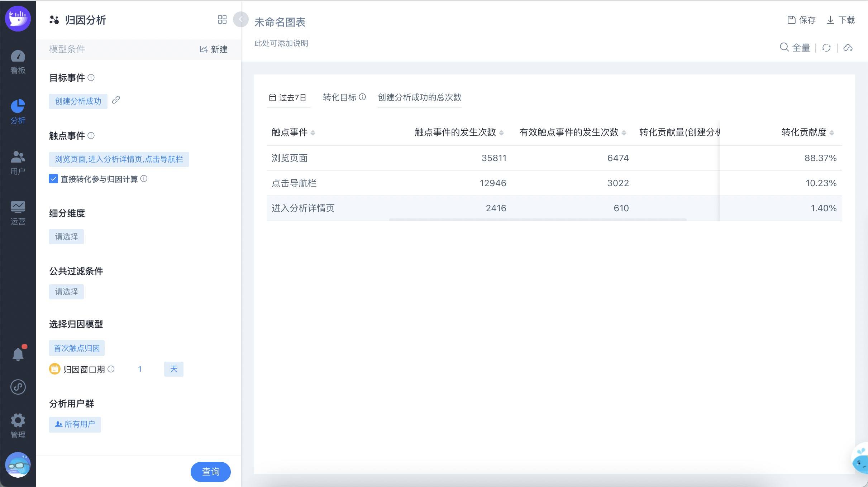Save the chart with 保存
868x487 pixels.
801,20
